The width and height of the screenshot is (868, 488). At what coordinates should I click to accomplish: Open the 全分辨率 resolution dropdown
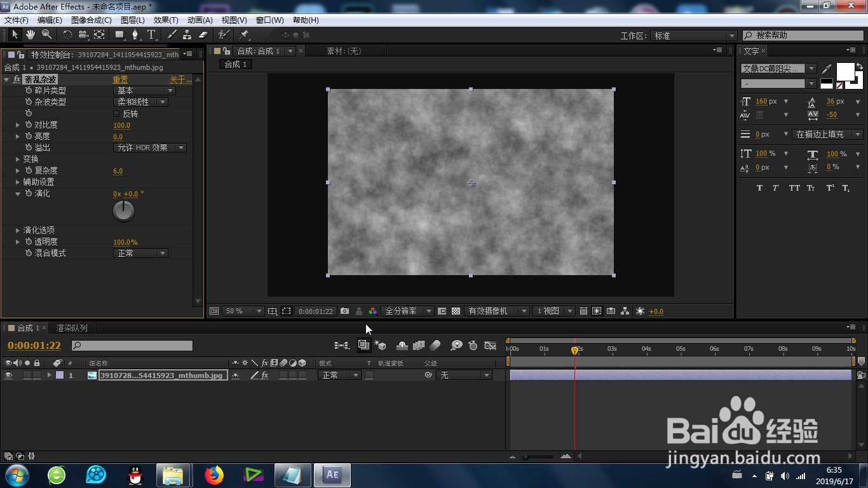(408, 311)
